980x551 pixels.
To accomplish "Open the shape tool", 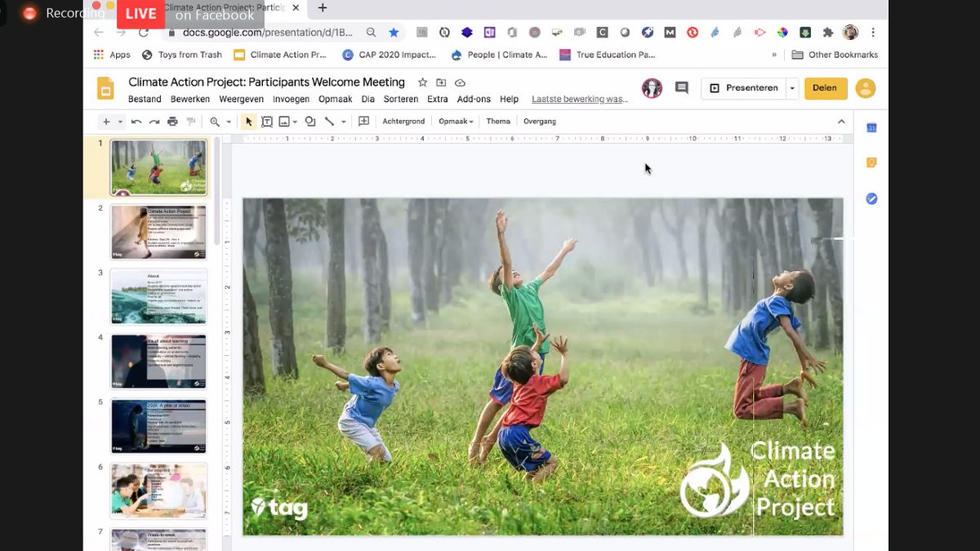I will pos(310,121).
